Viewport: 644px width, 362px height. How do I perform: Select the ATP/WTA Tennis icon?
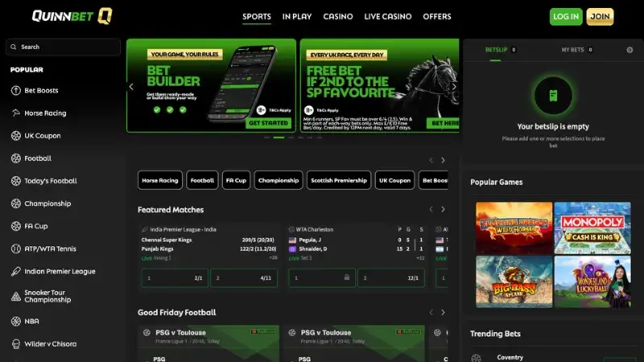15,249
